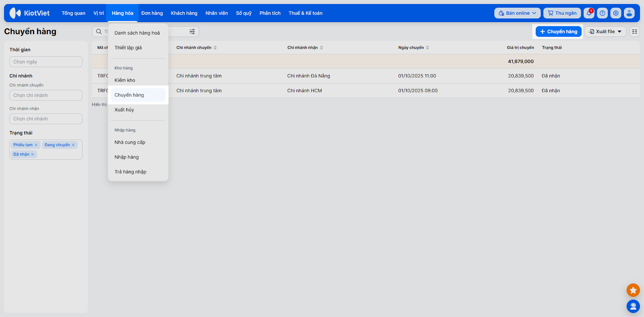Click the Giá trị chuyển column header

point(520,47)
